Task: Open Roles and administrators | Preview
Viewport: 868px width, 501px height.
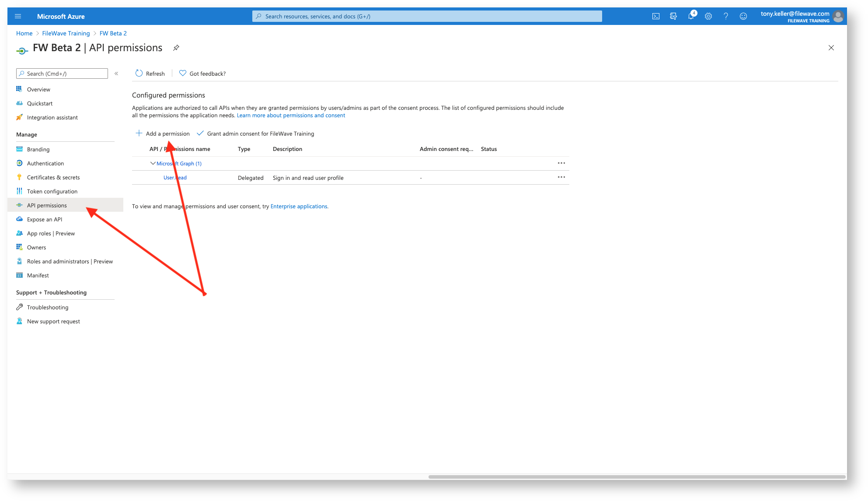Action: coord(70,261)
